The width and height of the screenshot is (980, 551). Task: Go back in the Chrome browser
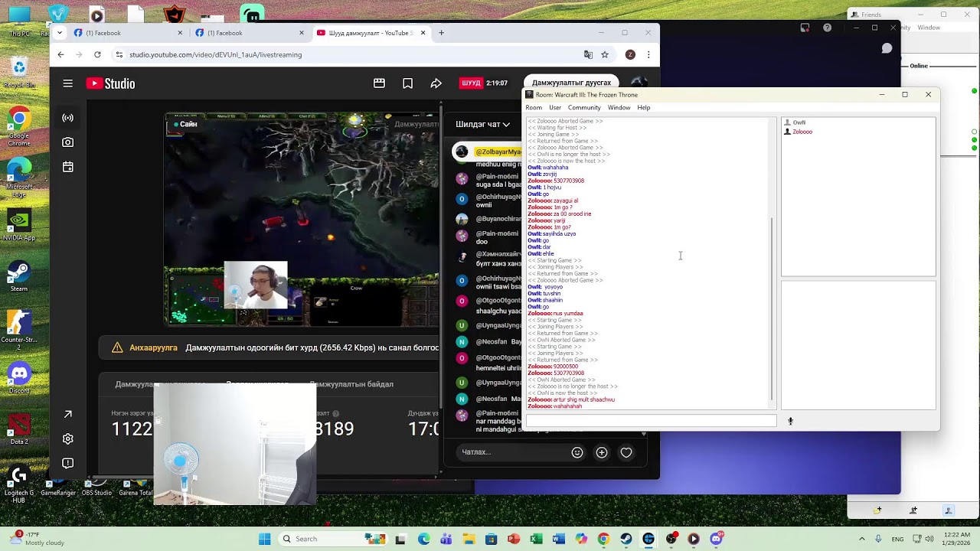pos(60,54)
